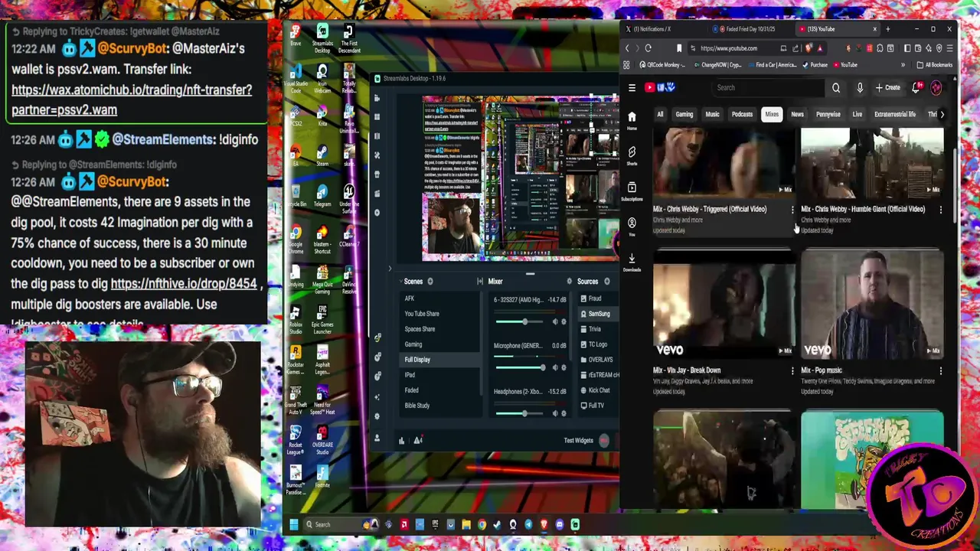
Task: Click the YouTube Create button
Action: (x=888, y=88)
